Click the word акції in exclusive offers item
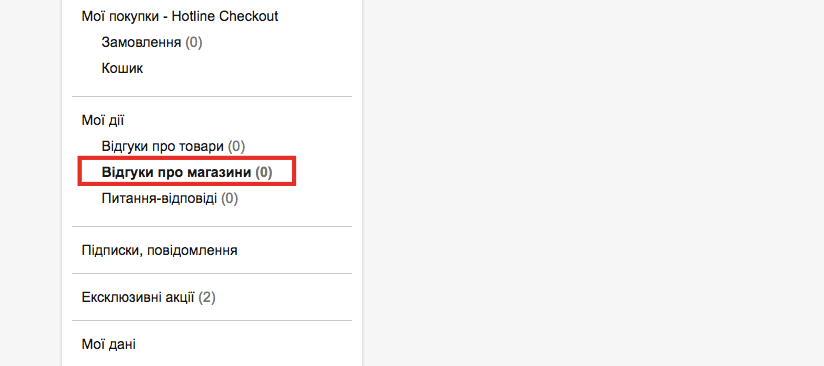The image size is (824, 366). point(179,298)
